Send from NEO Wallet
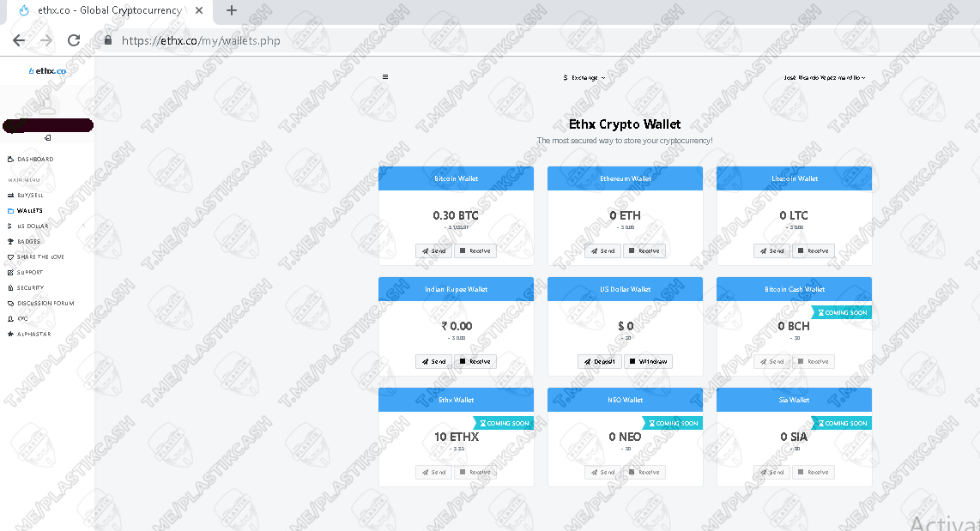 click(602, 472)
